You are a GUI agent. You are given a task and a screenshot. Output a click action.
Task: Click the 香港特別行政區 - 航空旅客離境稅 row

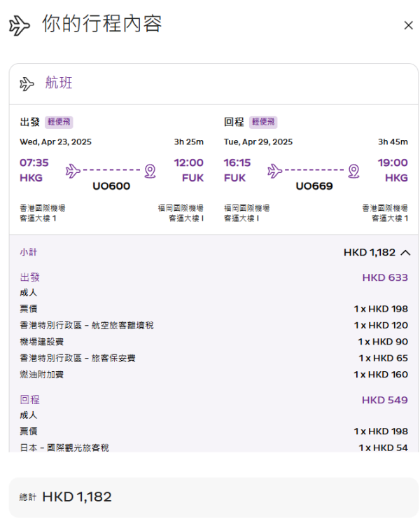(x=213, y=326)
